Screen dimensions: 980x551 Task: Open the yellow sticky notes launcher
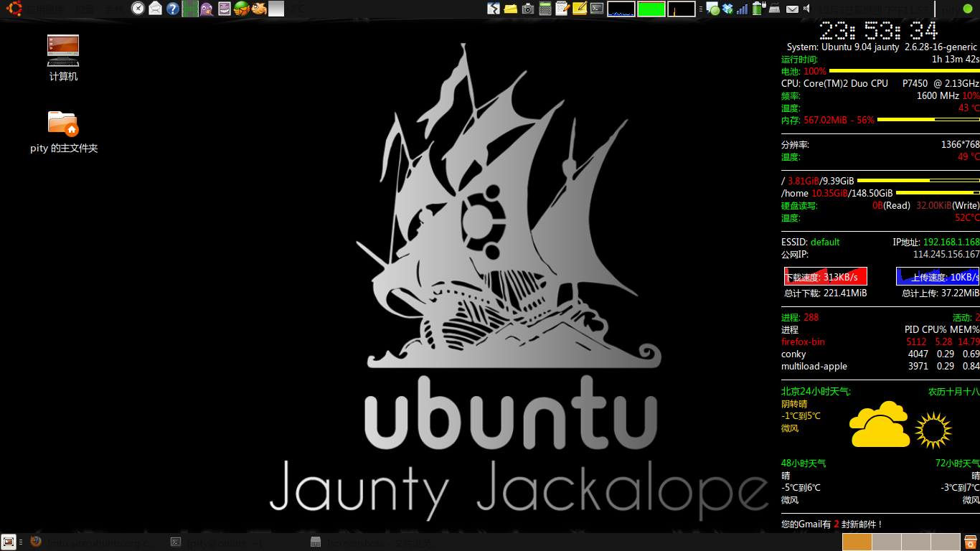(x=580, y=9)
